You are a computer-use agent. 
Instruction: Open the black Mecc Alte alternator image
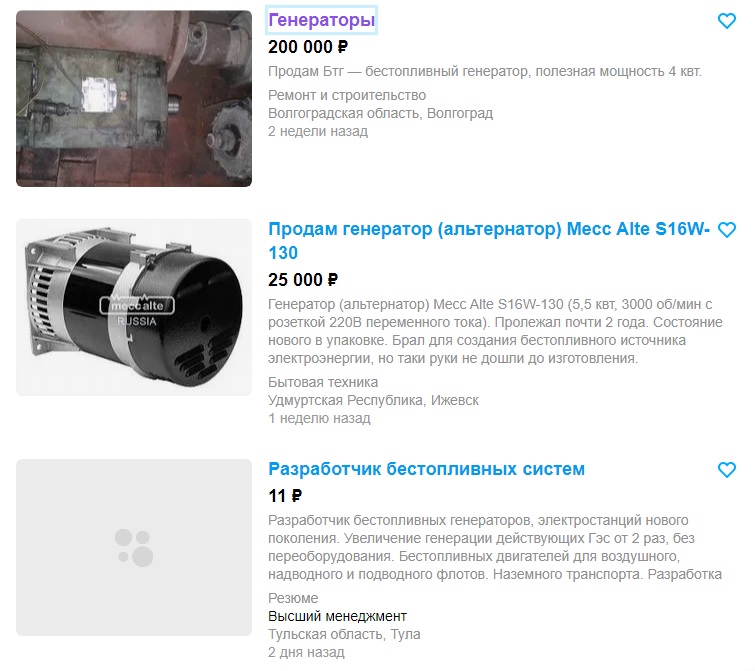(134, 307)
